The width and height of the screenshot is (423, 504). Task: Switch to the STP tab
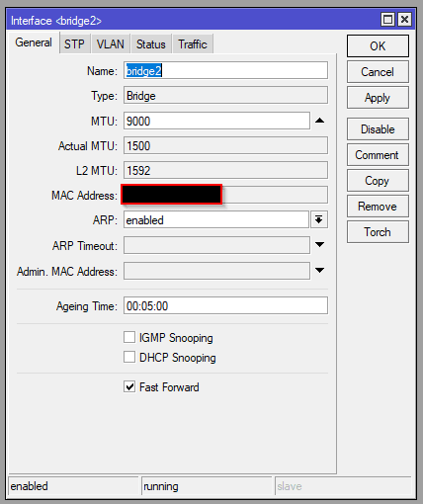pos(74,43)
